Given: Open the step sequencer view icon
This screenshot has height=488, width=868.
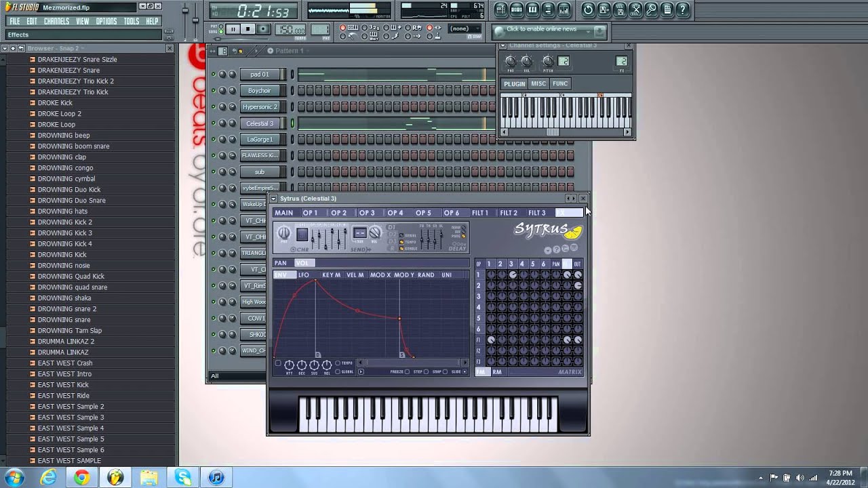Looking at the screenshot, I should (x=516, y=9).
